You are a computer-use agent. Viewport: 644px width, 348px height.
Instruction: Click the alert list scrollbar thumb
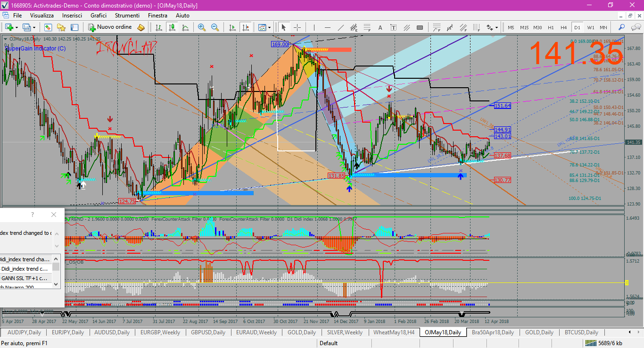click(x=56, y=267)
